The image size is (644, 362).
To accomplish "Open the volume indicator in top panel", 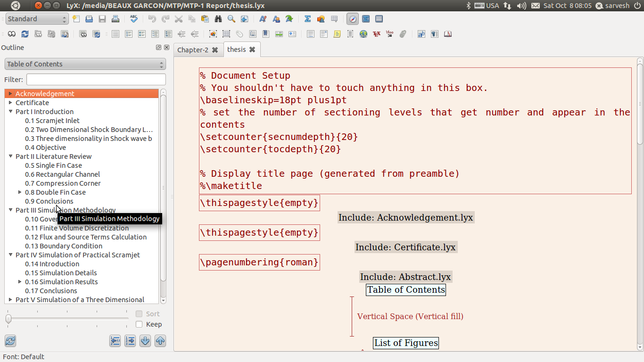I will pyautogui.click(x=521, y=6).
